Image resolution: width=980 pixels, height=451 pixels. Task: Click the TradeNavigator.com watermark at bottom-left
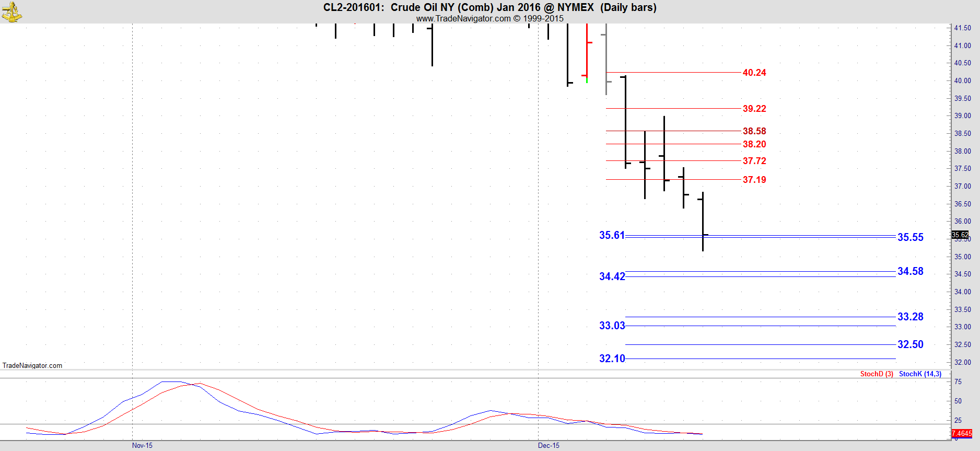(x=32, y=365)
